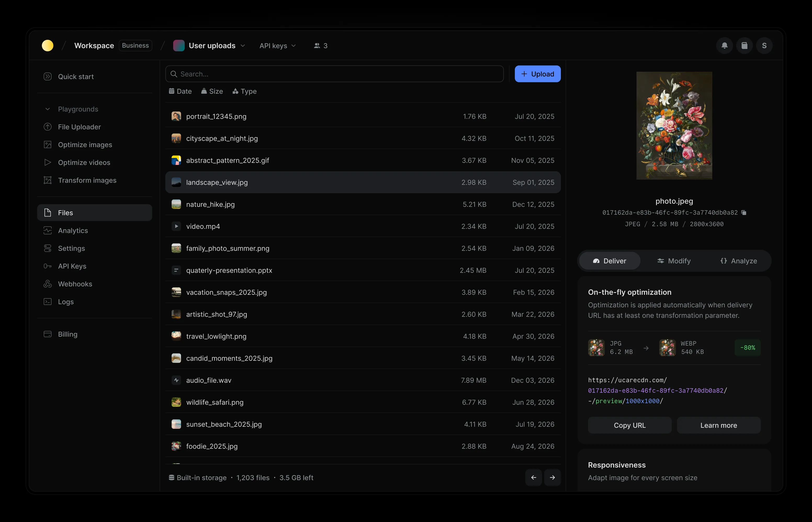Open the notifications bell
Image resolution: width=812 pixels, height=522 pixels.
pyautogui.click(x=724, y=46)
